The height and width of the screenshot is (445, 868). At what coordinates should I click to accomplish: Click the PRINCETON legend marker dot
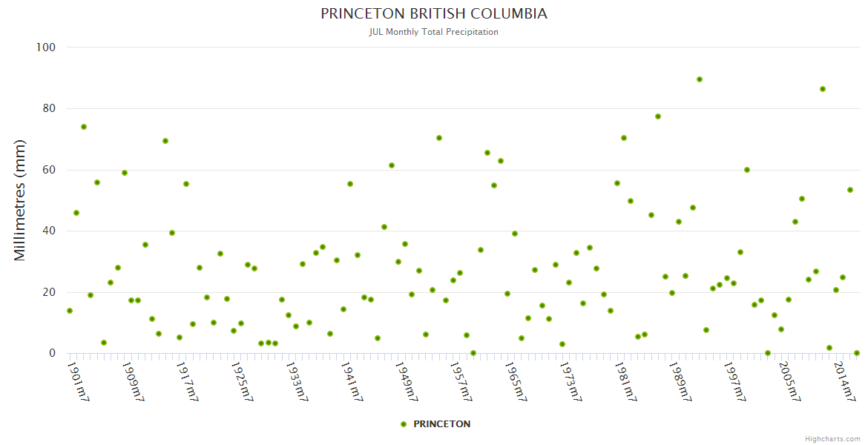pyautogui.click(x=404, y=424)
